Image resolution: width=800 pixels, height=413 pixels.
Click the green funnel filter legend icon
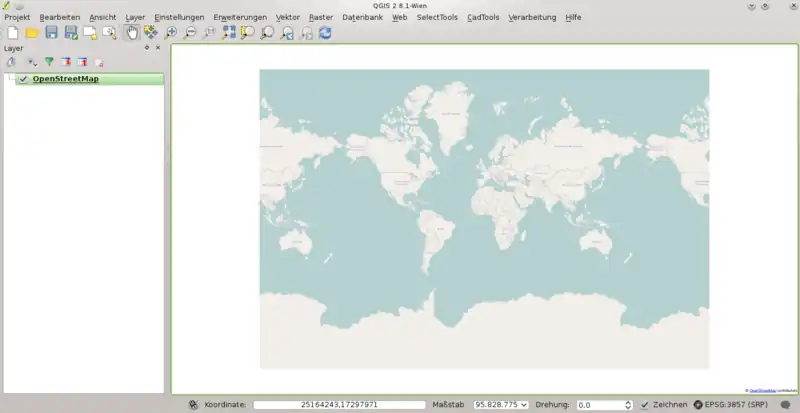click(49, 62)
